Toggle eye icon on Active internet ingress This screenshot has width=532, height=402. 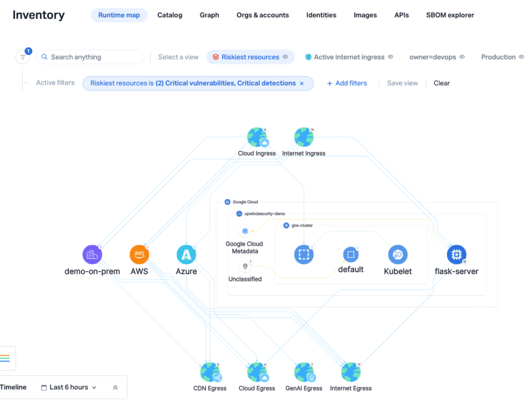[x=391, y=57]
